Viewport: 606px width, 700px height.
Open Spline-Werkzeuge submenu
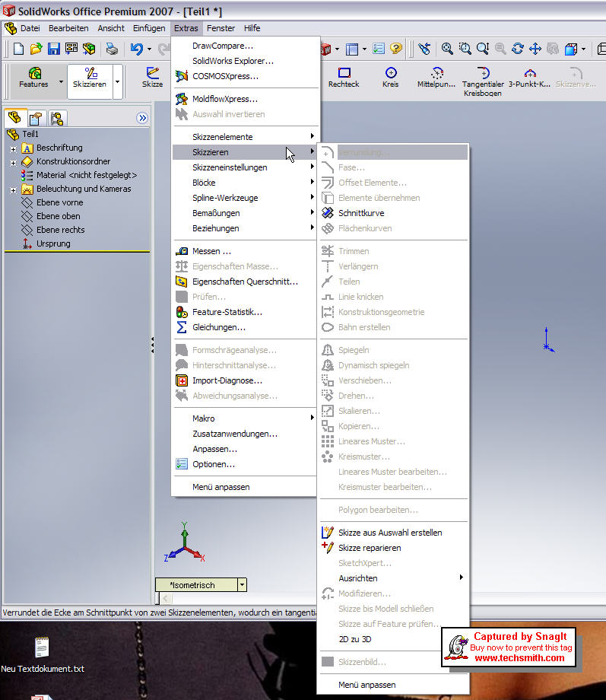click(245, 197)
